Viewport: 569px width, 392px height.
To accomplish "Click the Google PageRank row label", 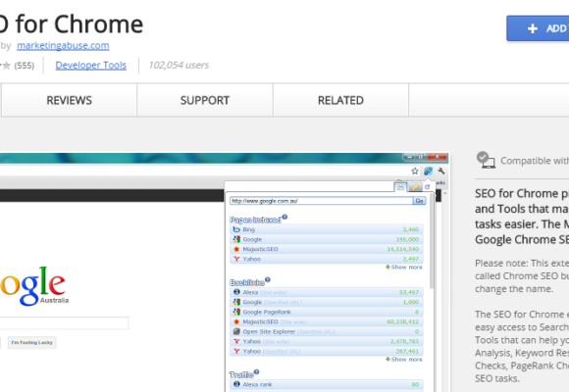I will (x=267, y=312).
